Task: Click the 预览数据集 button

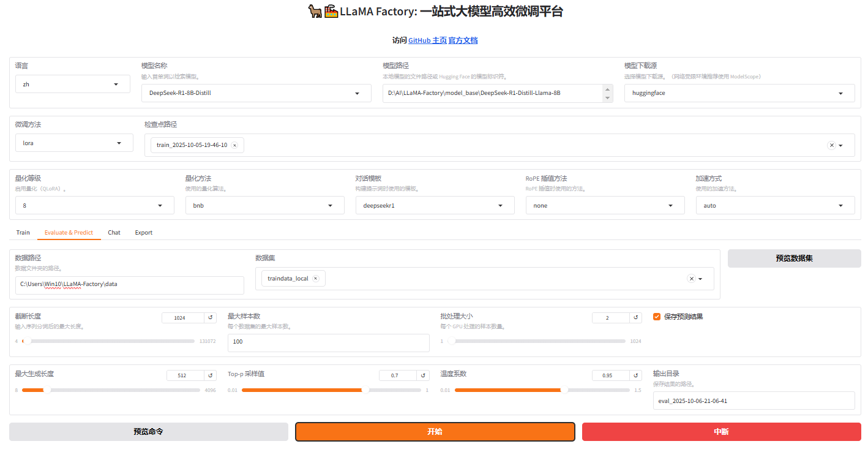Action: pos(794,258)
